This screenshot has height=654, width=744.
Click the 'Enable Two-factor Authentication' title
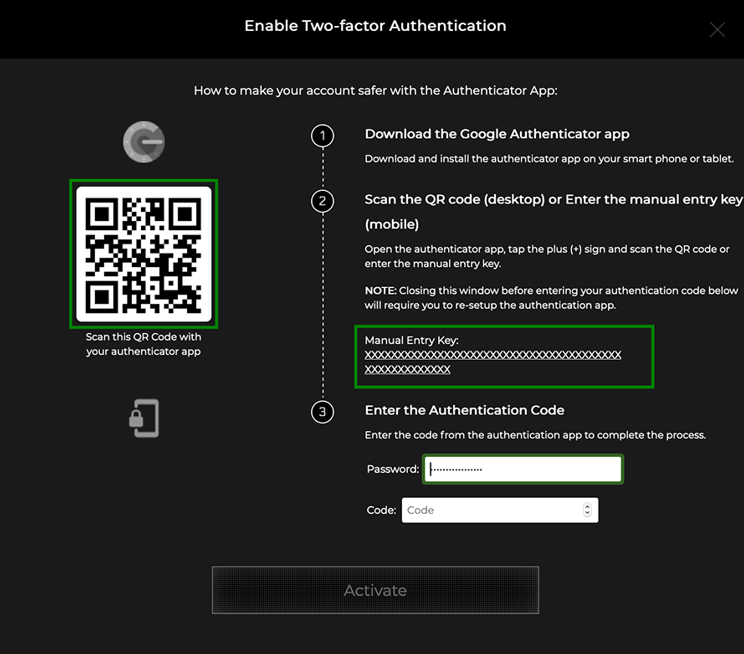click(375, 26)
